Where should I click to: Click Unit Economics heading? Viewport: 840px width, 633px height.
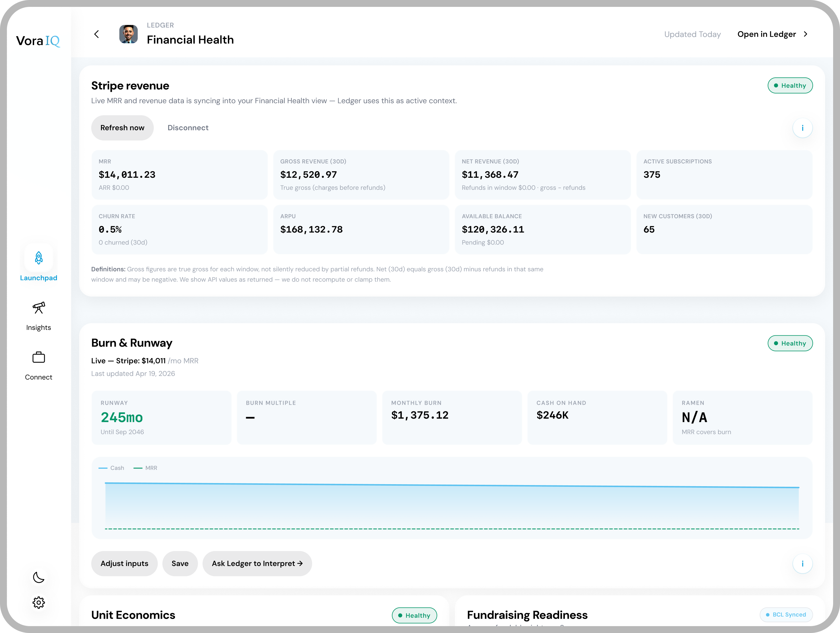[x=133, y=615]
